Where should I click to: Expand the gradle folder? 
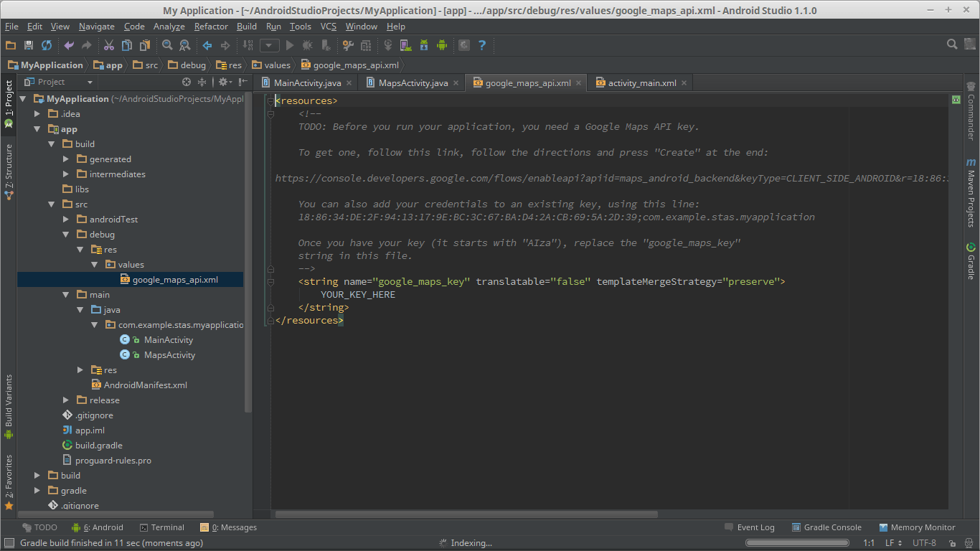click(37, 491)
